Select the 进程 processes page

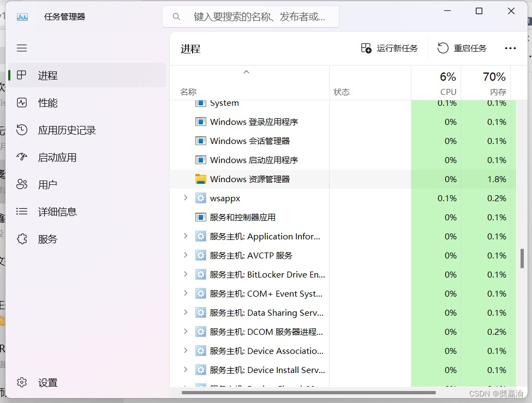click(x=87, y=75)
